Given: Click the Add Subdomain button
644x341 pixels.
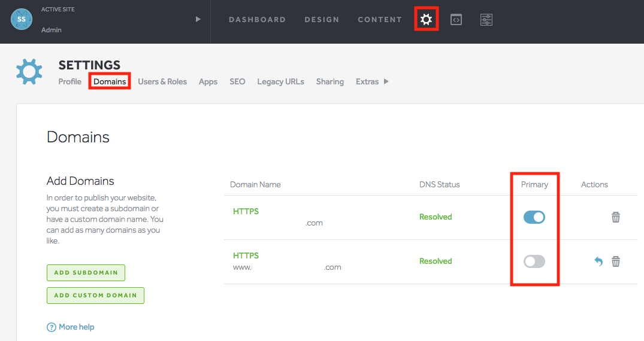Looking at the screenshot, I should tap(86, 272).
